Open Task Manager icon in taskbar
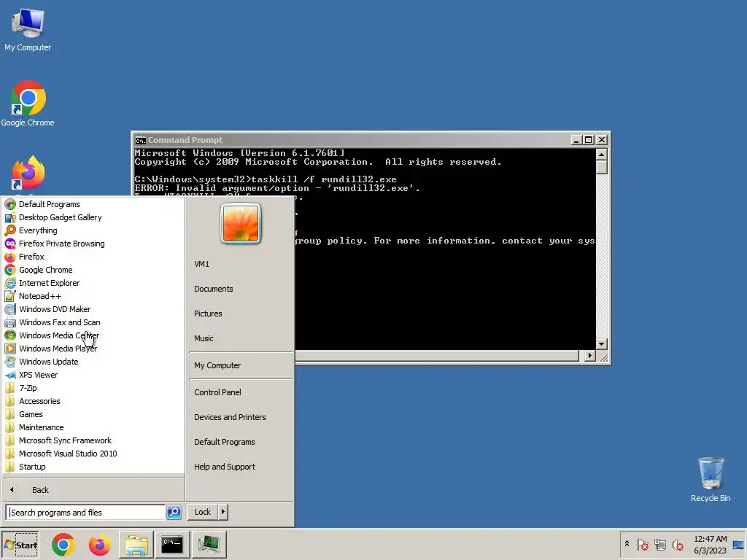 209,545
